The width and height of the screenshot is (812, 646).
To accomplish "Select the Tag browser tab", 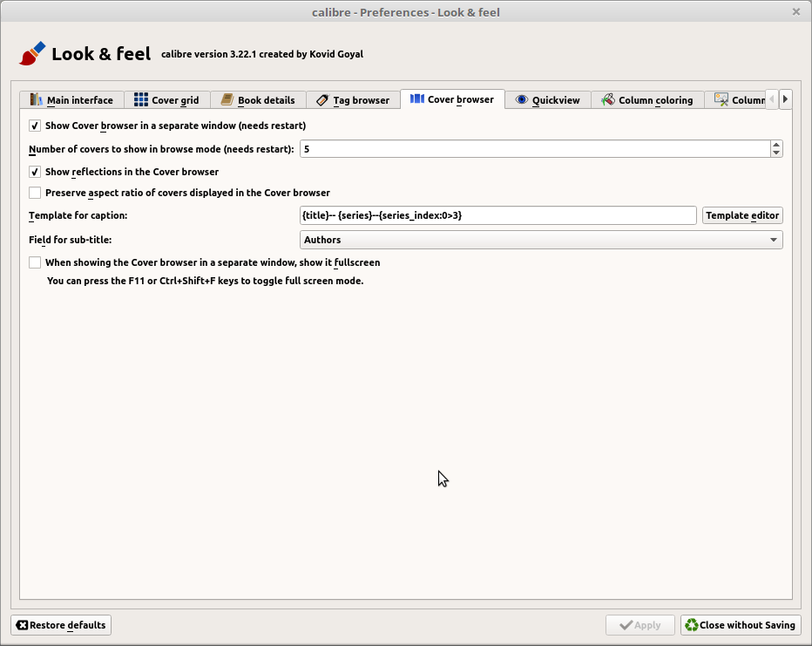I will [353, 99].
